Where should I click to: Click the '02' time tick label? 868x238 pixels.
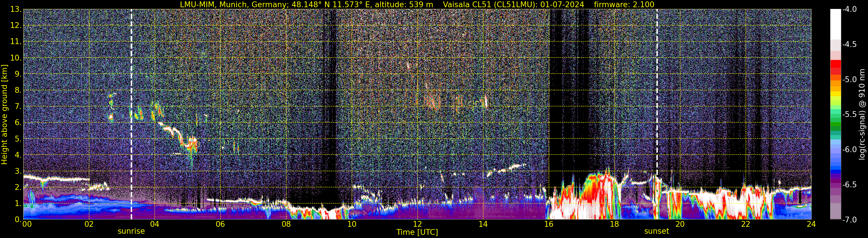click(x=89, y=224)
